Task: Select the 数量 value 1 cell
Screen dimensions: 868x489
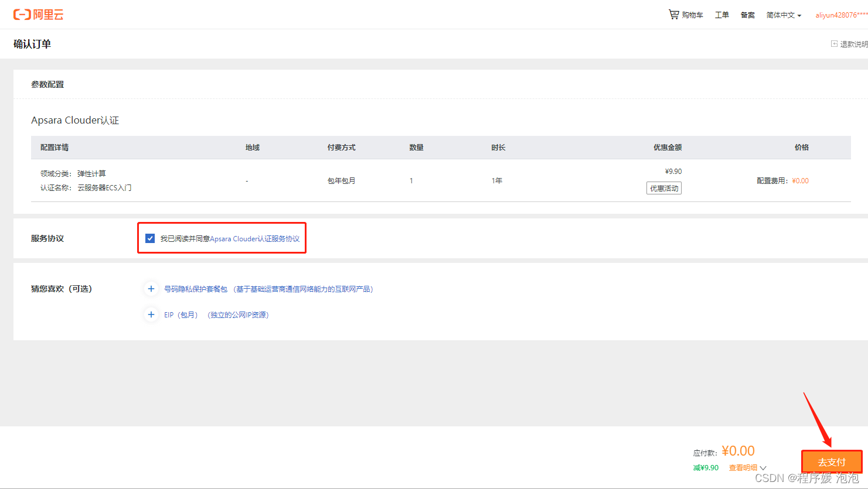Action: point(411,181)
